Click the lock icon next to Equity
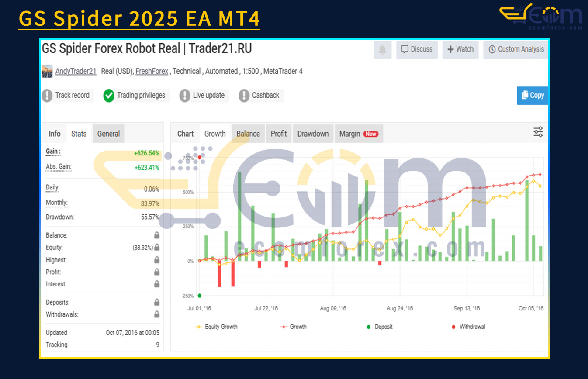Viewport: 588px width, 379px height. (x=157, y=248)
